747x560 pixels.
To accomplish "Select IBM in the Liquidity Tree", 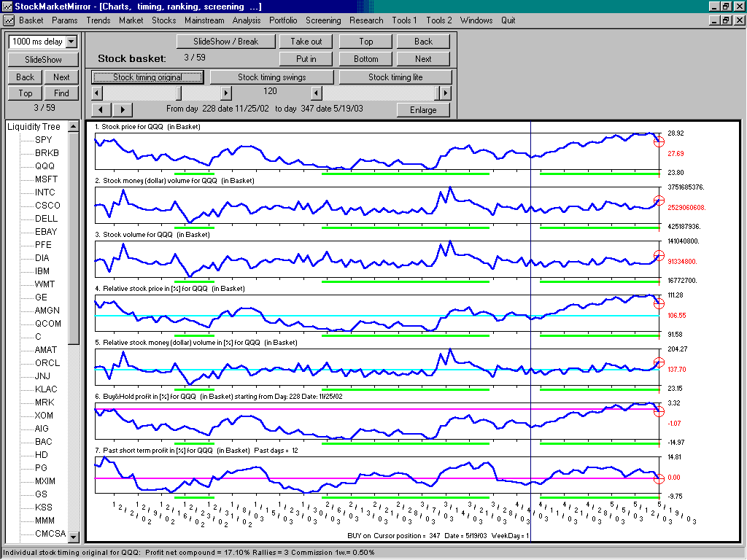I will [x=42, y=271].
